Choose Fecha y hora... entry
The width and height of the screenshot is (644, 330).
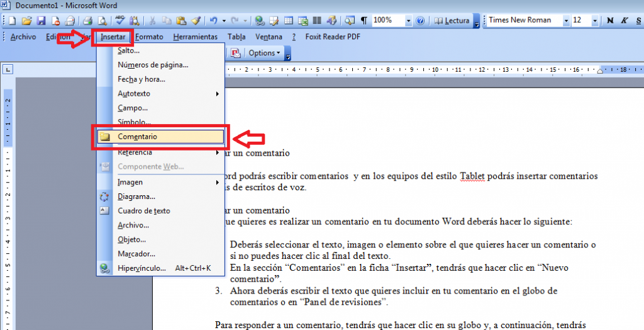pos(161,79)
